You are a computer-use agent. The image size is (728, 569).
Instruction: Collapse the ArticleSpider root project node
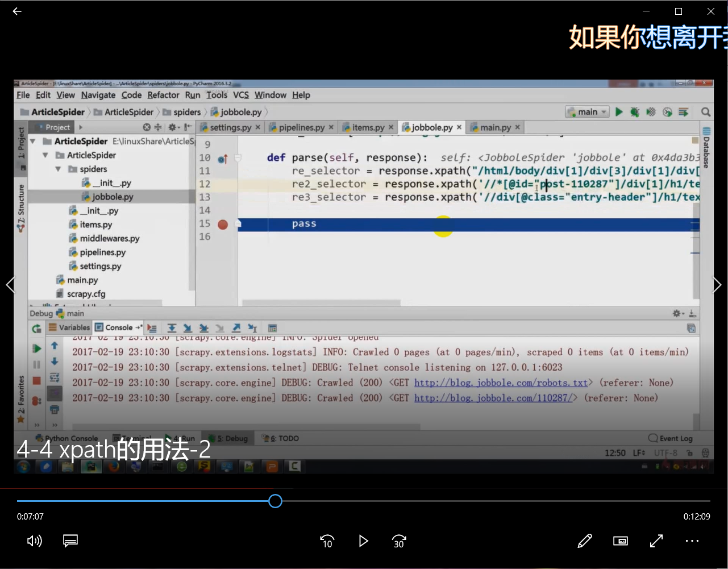33,141
